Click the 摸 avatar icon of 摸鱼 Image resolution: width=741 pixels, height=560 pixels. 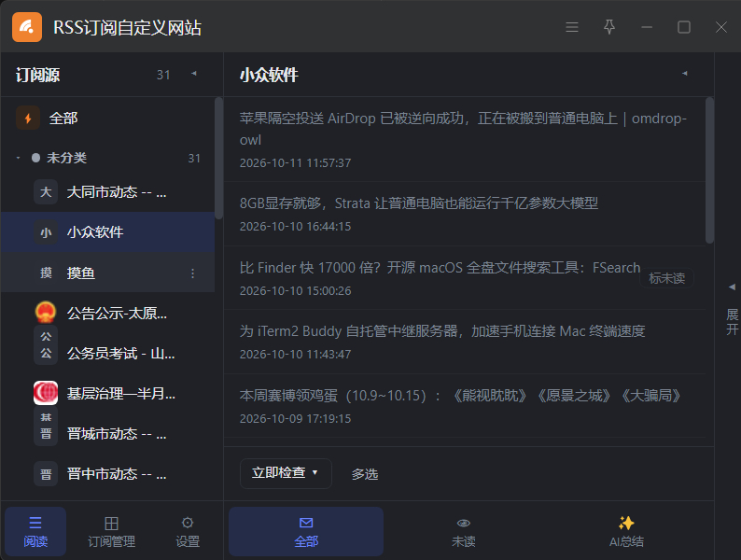[46, 273]
